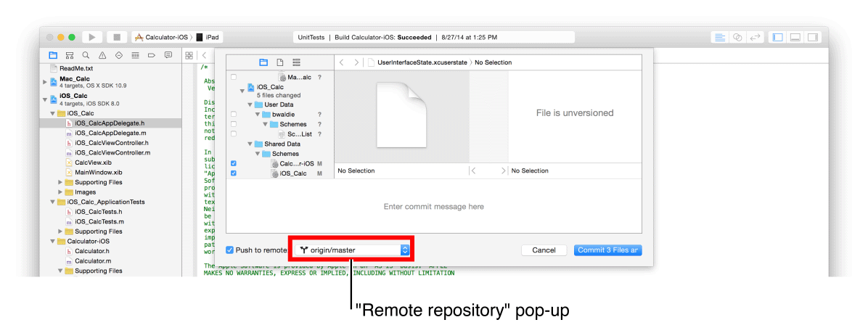Check the box for bwaldie folder
This screenshot has height=333, width=868.
point(234,115)
